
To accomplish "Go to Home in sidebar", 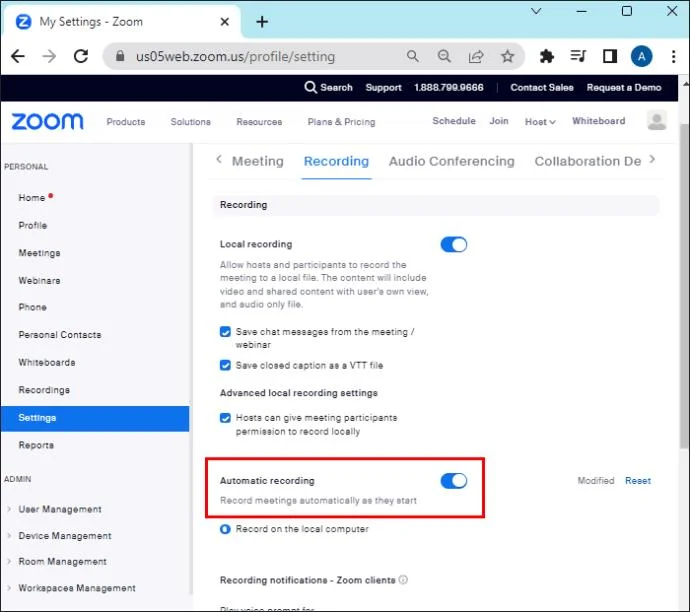I will (x=32, y=198).
